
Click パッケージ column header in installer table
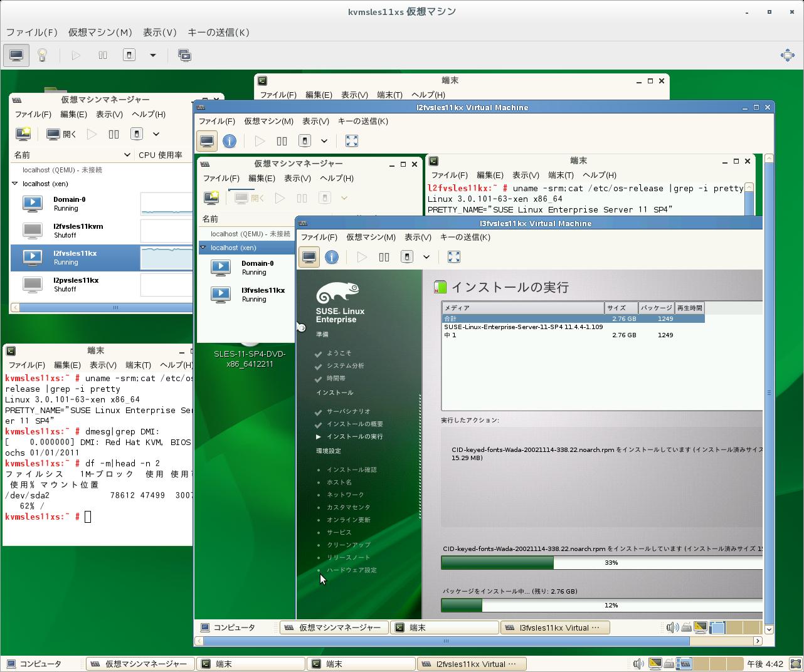click(656, 308)
